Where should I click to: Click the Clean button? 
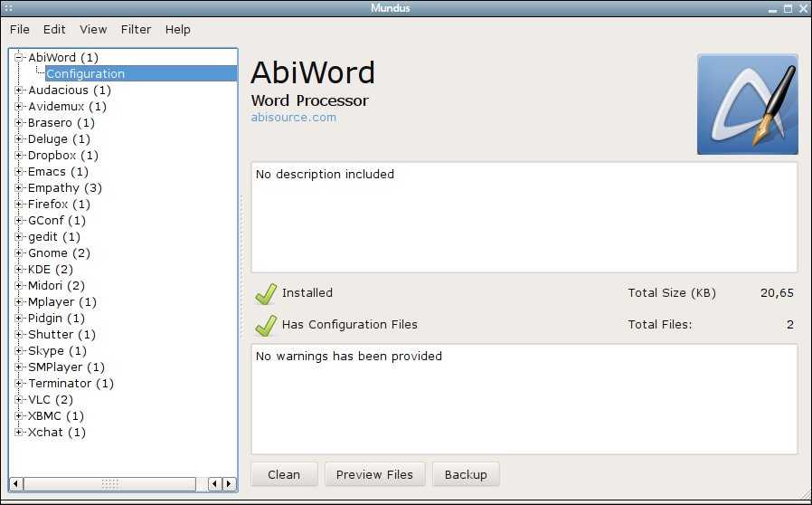(284, 474)
